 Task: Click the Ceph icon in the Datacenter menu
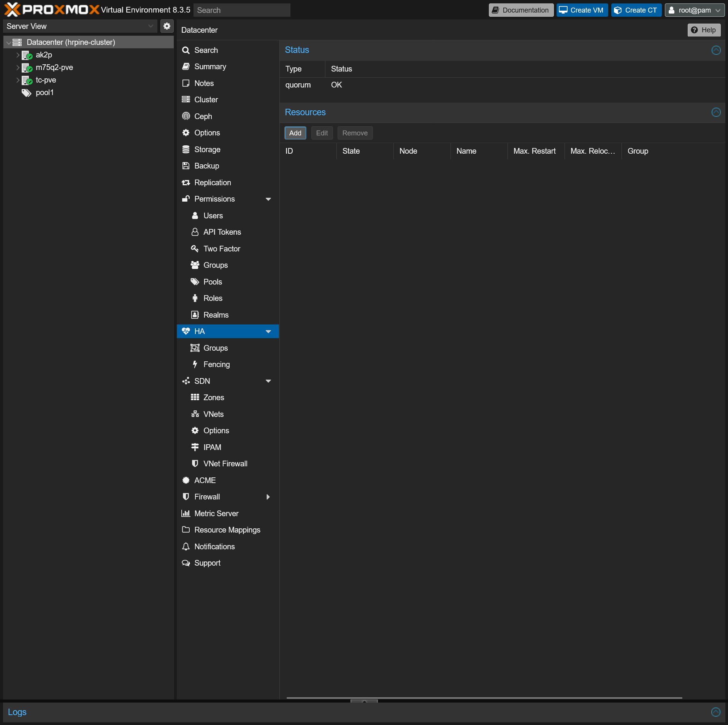(186, 116)
